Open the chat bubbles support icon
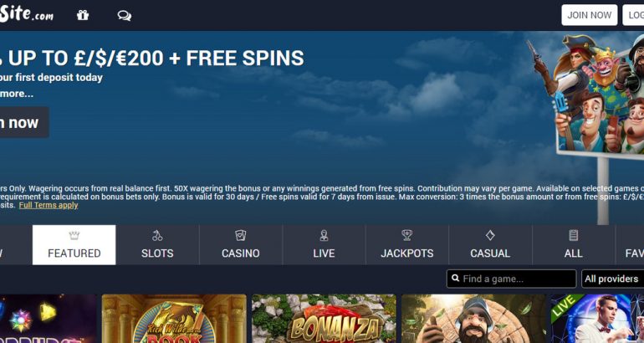 pyautogui.click(x=124, y=16)
